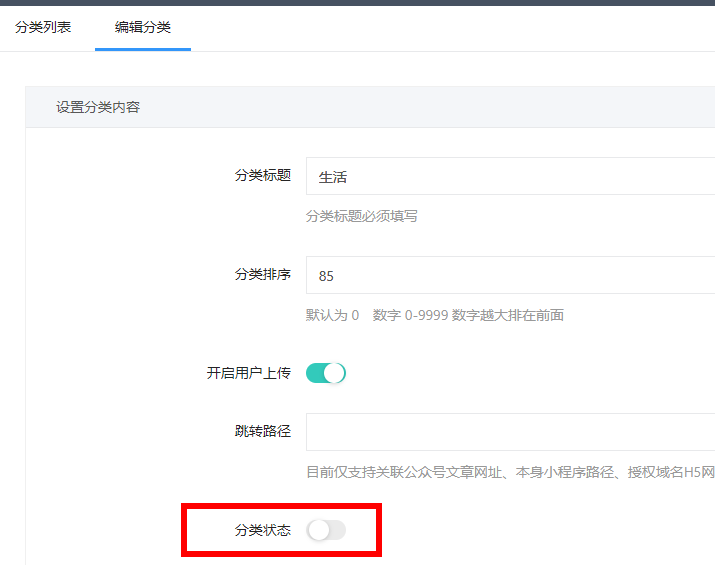Viewport: 715px width, 565px height.
Task: Click the 分类状态 label
Action: tap(263, 530)
